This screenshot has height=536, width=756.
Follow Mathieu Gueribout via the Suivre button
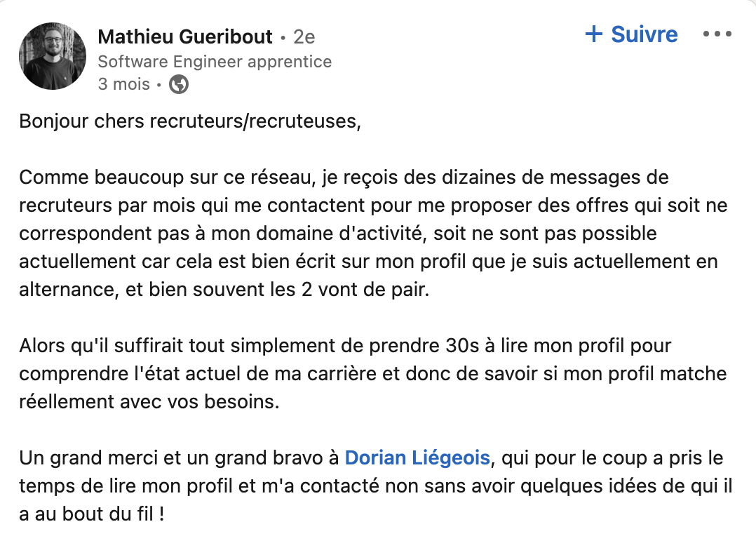(630, 34)
